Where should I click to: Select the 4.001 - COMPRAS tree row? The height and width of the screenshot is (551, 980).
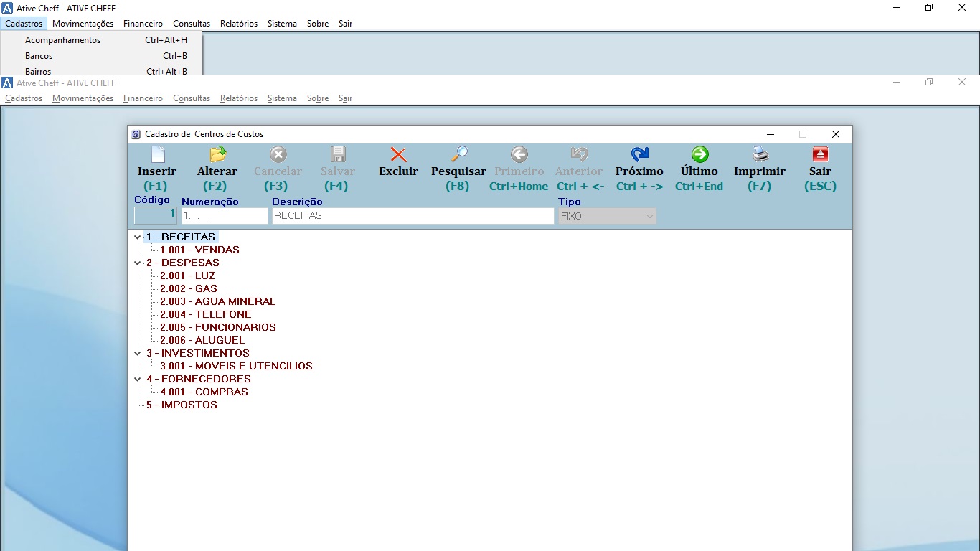click(x=204, y=392)
